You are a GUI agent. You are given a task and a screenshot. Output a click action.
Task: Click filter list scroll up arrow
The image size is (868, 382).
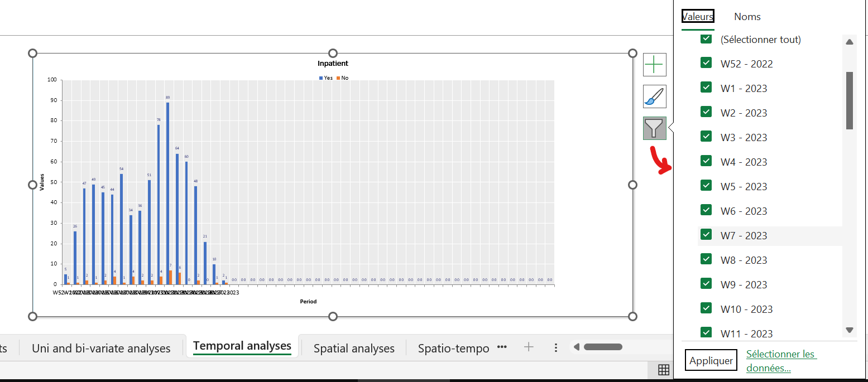(850, 42)
